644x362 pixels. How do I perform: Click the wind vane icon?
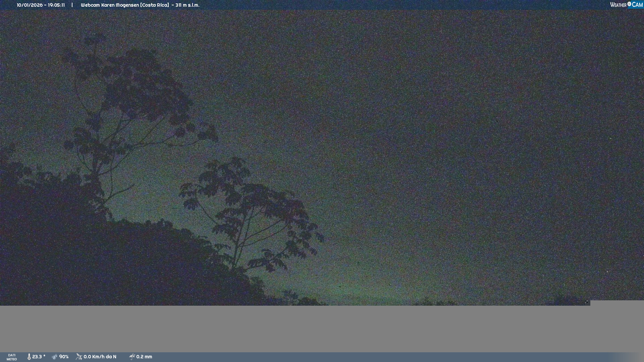point(79,357)
